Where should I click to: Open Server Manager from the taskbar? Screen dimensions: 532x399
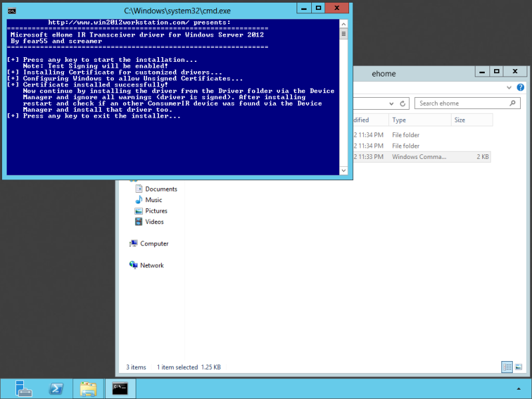(23, 388)
